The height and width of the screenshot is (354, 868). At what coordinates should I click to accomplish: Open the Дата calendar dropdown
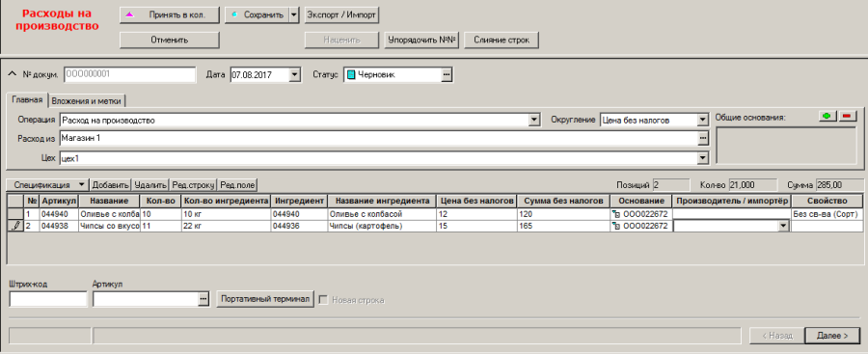295,75
